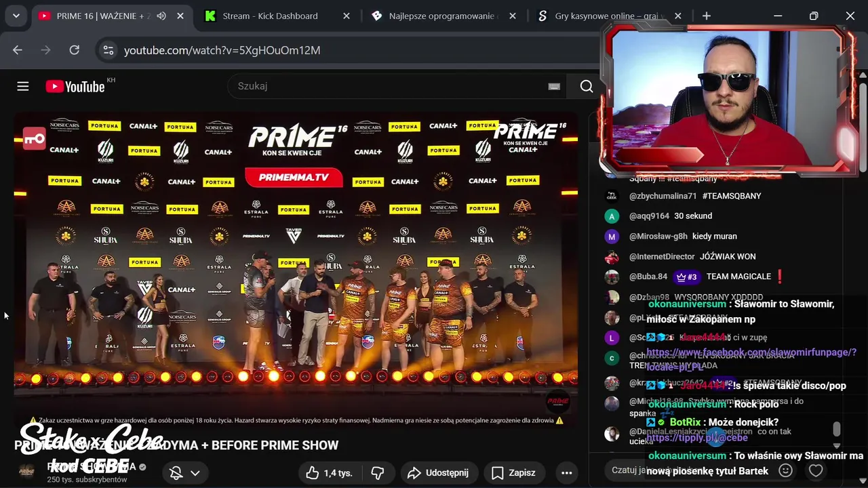Go to the YouTube home logo

pyautogui.click(x=75, y=86)
